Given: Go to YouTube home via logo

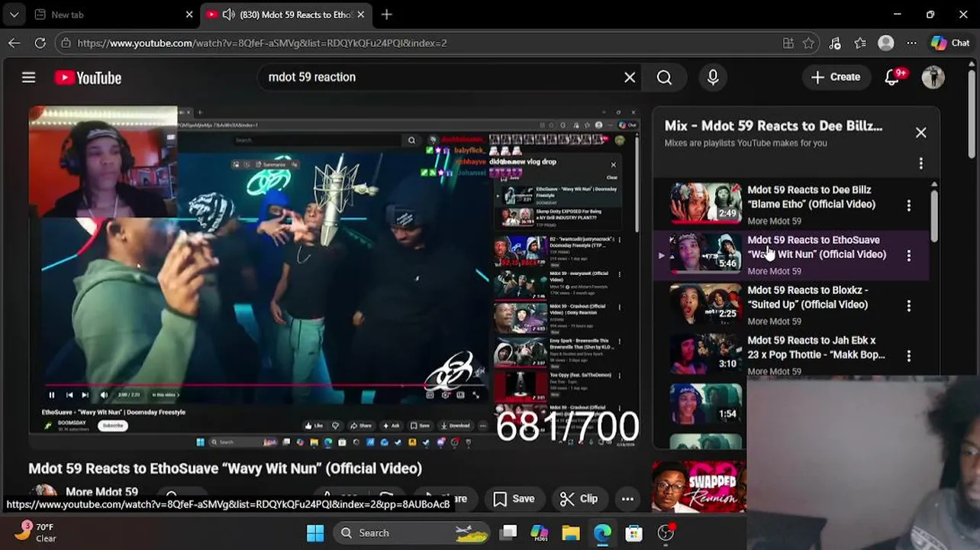Looking at the screenshot, I should [x=88, y=78].
